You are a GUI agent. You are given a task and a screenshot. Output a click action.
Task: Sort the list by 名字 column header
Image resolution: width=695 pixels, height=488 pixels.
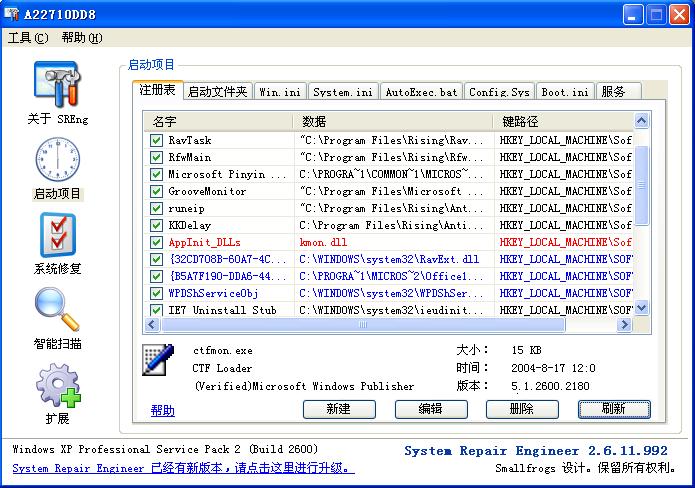click(x=218, y=121)
